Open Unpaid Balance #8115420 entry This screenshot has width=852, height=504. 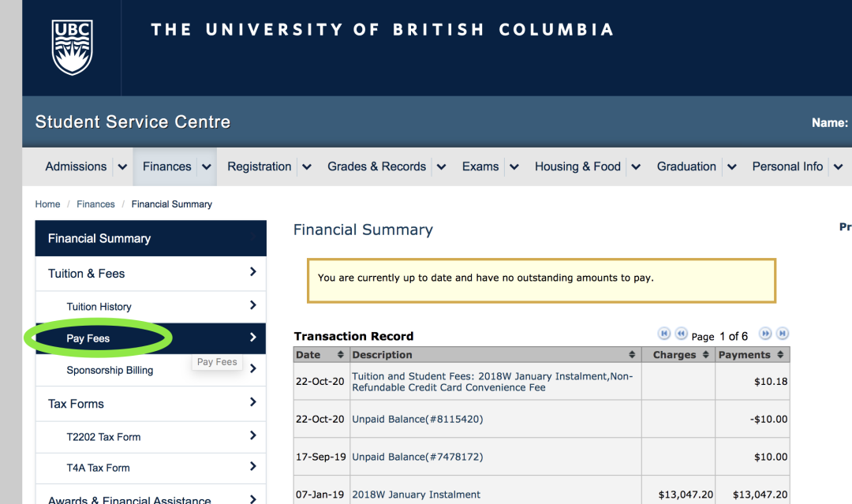coord(417,419)
